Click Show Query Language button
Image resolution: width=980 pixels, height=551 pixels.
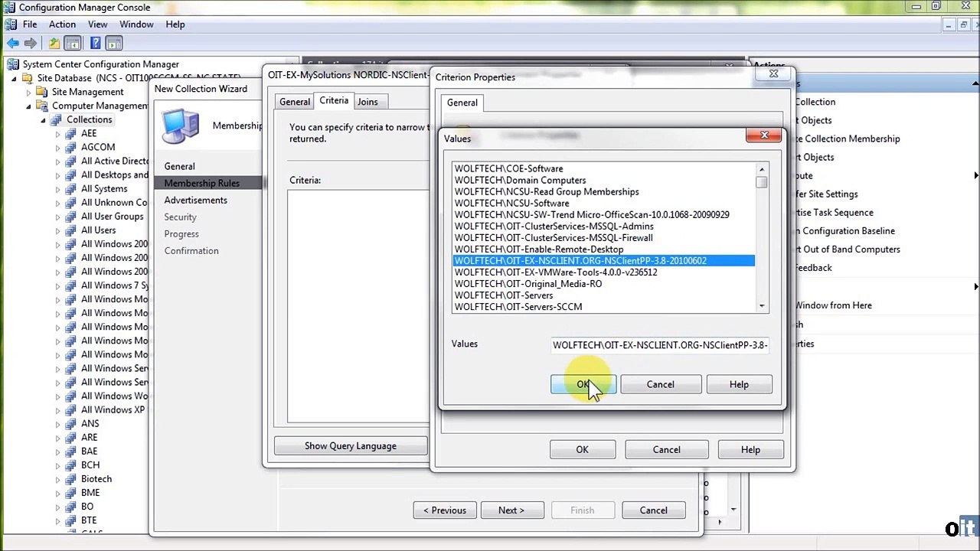351,446
